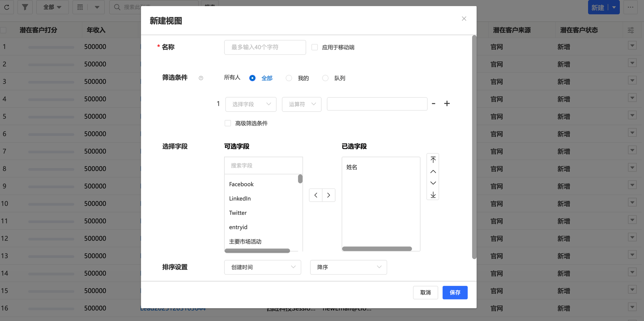Image resolution: width=644 pixels, height=321 pixels.
Task: Add field to selected with right arrow
Action: [x=328, y=195]
